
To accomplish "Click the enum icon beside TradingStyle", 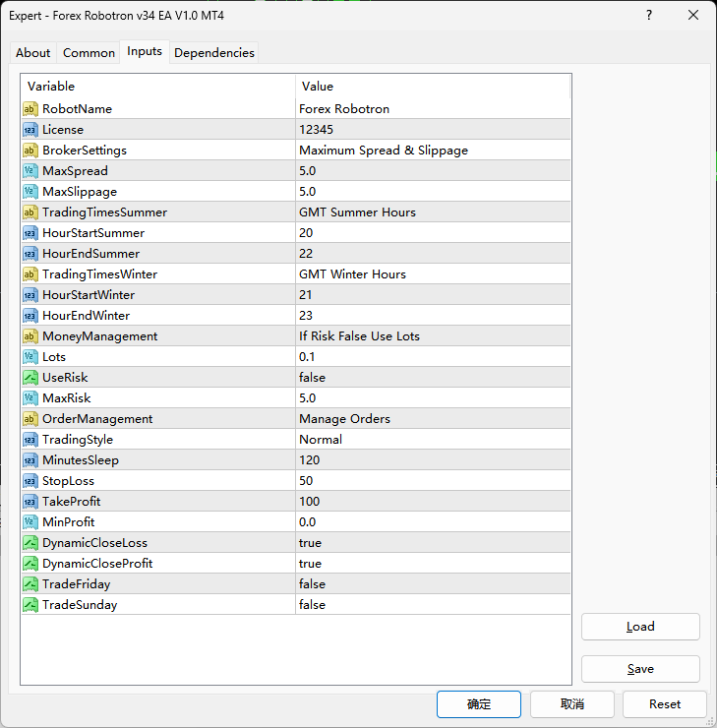I will pyautogui.click(x=30, y=440).
